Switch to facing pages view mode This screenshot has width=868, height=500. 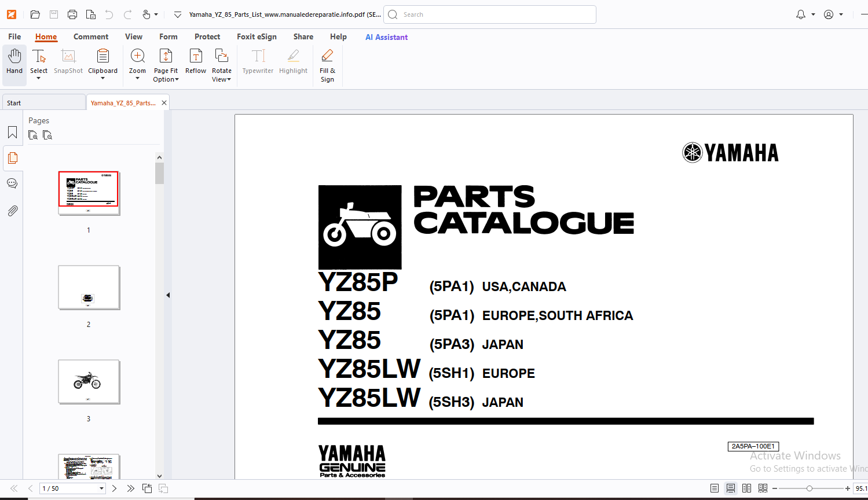[x=746, y=488]
